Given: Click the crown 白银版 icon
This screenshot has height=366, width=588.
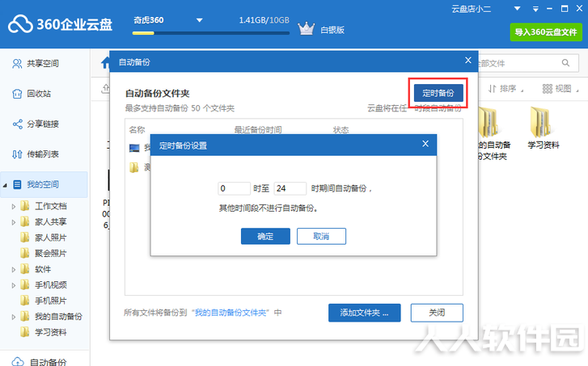Looking at the screenshot, I should (x=306, y=28).
